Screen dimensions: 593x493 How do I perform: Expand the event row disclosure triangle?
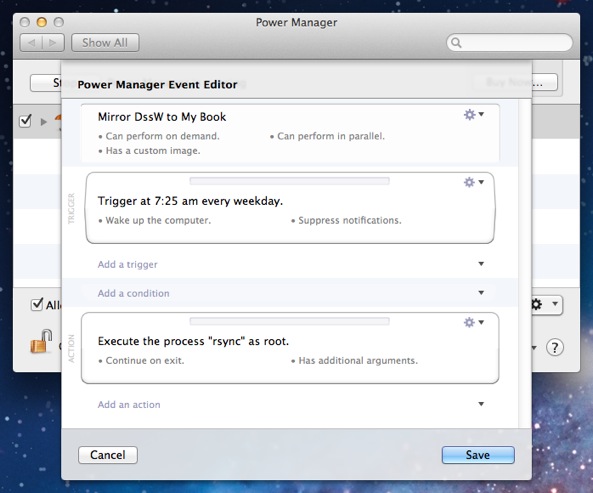(44, 122)
